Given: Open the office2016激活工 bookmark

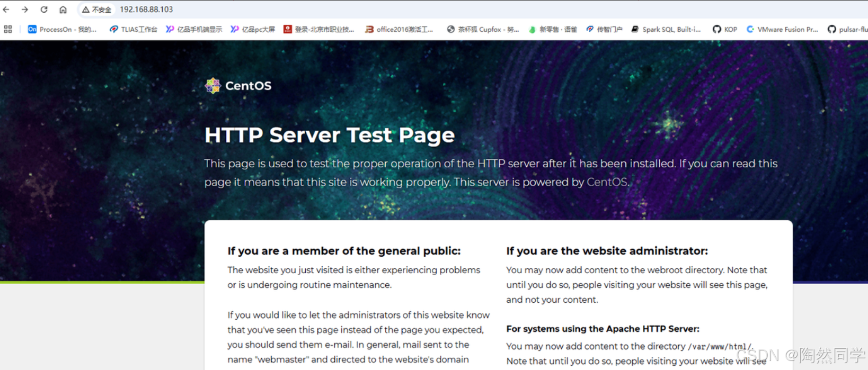Looking at the screenshot, I should pyautogui.click(x=399, y=29).
